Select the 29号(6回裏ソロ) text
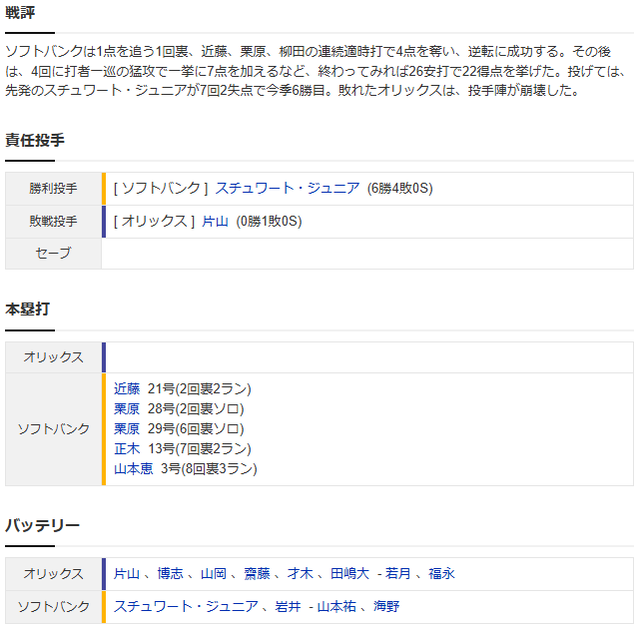This screenshot has width=640, height=629. click(196, 429)
